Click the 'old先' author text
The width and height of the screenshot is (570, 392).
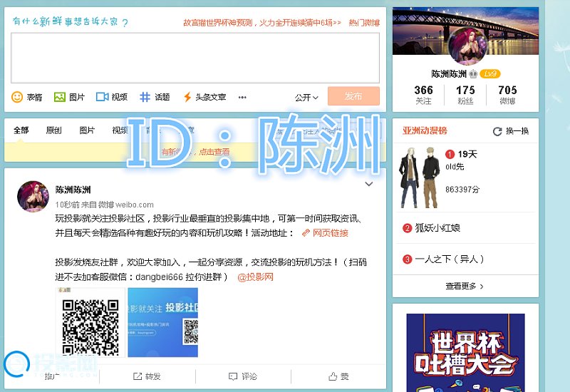455,167
